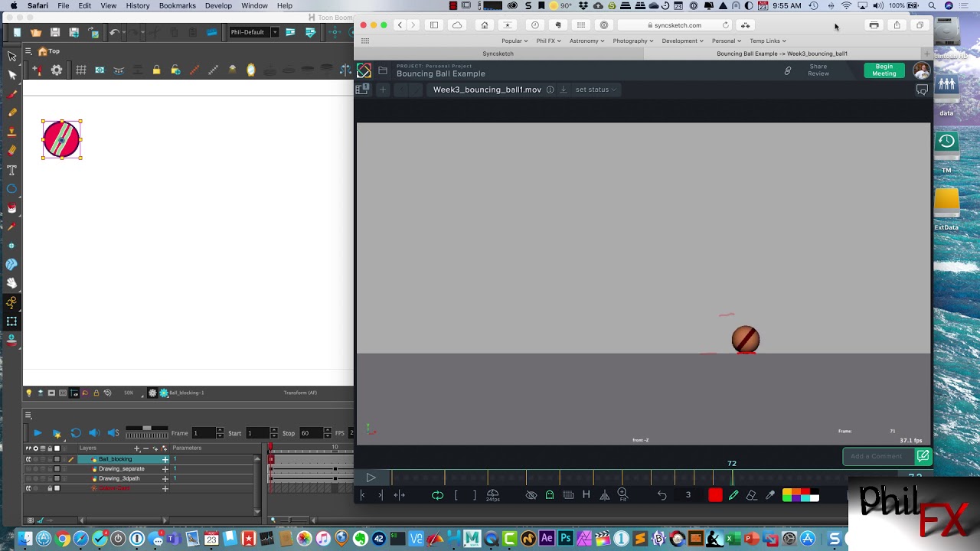Screen dimensions: 980x551
Task: Click the Undo arrow in the Toon Boom toolbar
Action: click(113, 32)
